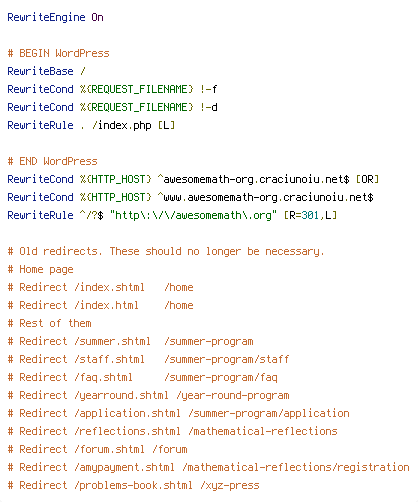This screenshot has width=418, height=502.
Task: Click the "!-d" condition flag
Action: (x=209, y=107)
